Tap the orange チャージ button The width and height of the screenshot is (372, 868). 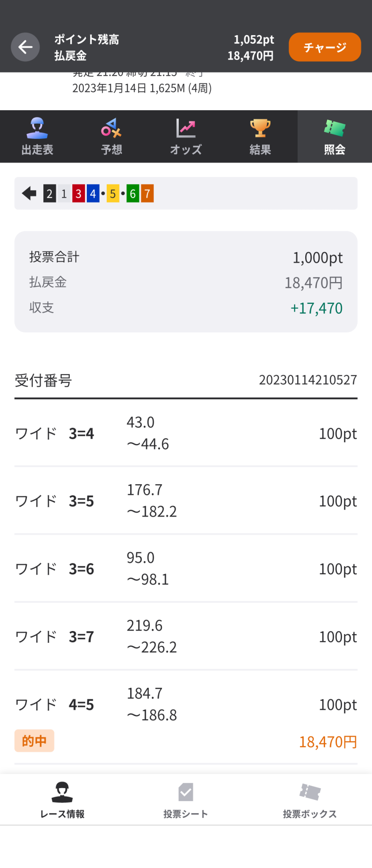pos(325,47)
